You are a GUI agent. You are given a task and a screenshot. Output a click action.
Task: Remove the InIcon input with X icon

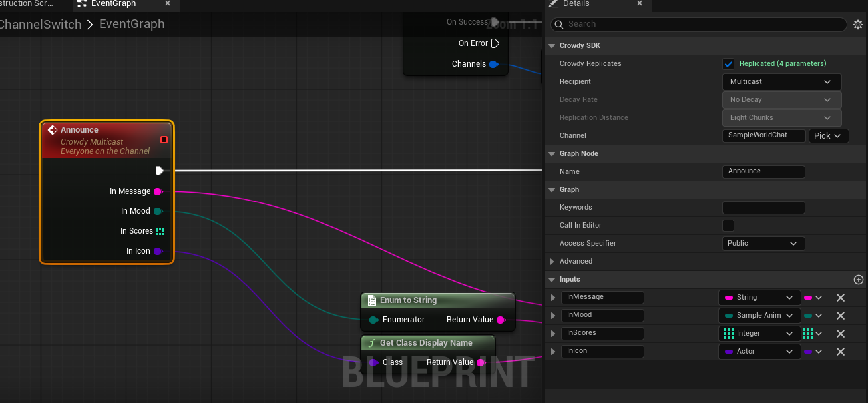841,352
